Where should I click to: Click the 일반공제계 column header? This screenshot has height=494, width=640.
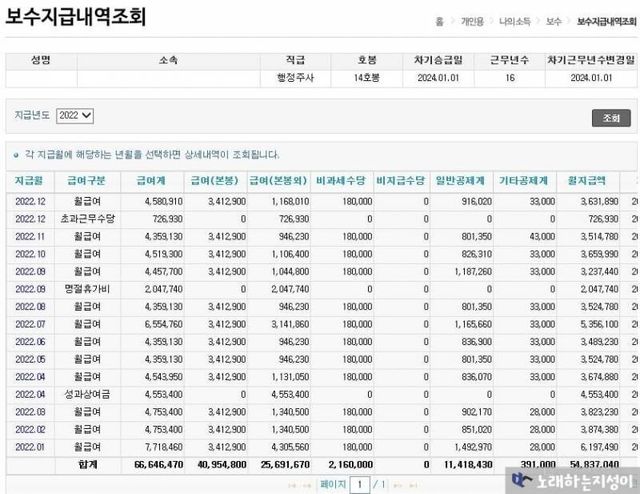tap(461, 181)
